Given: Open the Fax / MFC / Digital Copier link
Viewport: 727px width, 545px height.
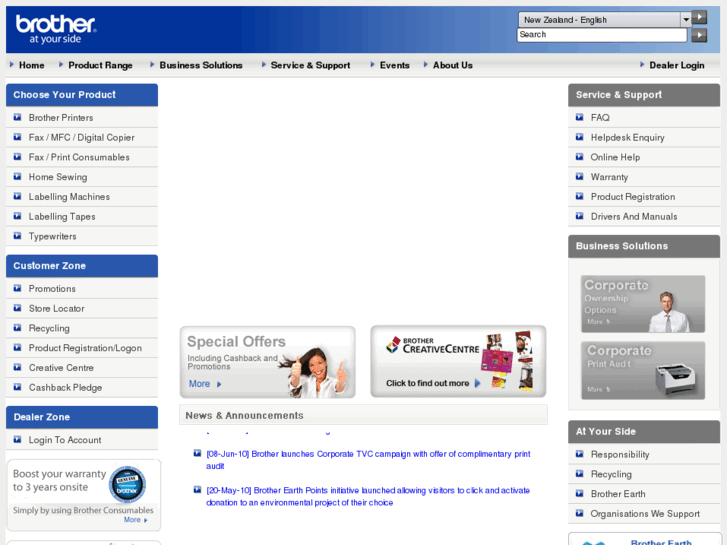Looking at the screenshot, I should pos(82,137).
